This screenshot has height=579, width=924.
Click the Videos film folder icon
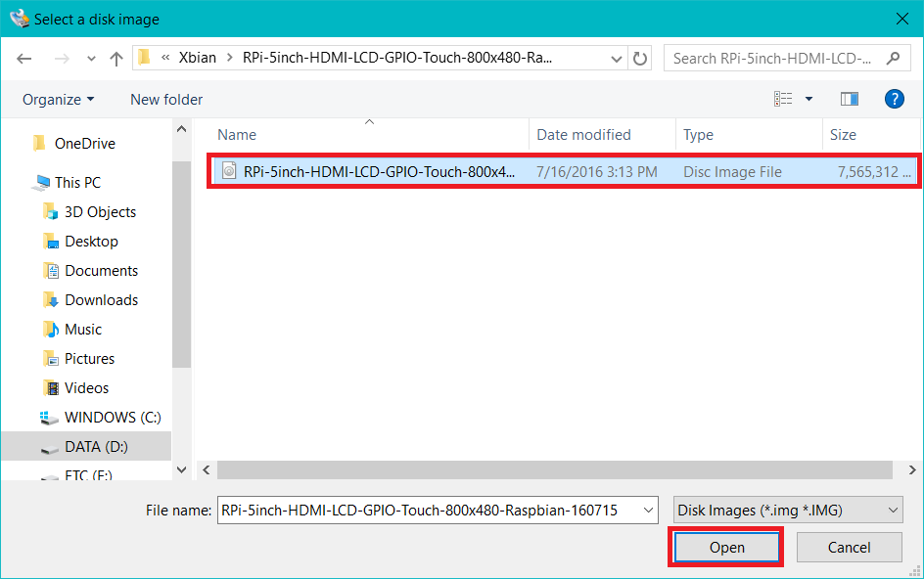51,388
